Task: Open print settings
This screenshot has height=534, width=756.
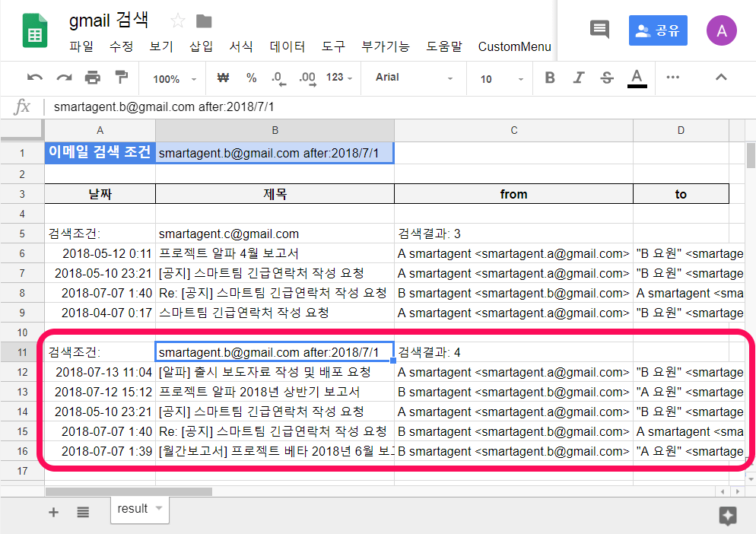Action: 93,78
